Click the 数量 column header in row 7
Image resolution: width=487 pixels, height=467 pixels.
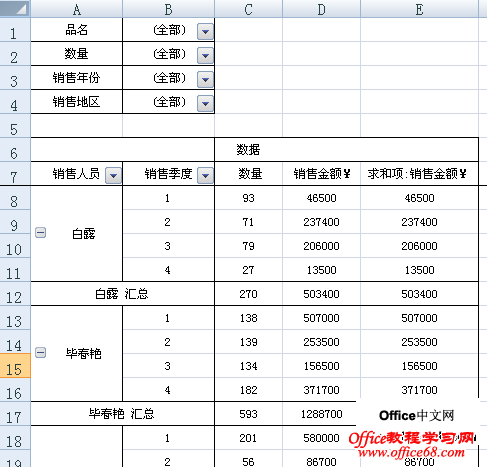tap(249, 174)
